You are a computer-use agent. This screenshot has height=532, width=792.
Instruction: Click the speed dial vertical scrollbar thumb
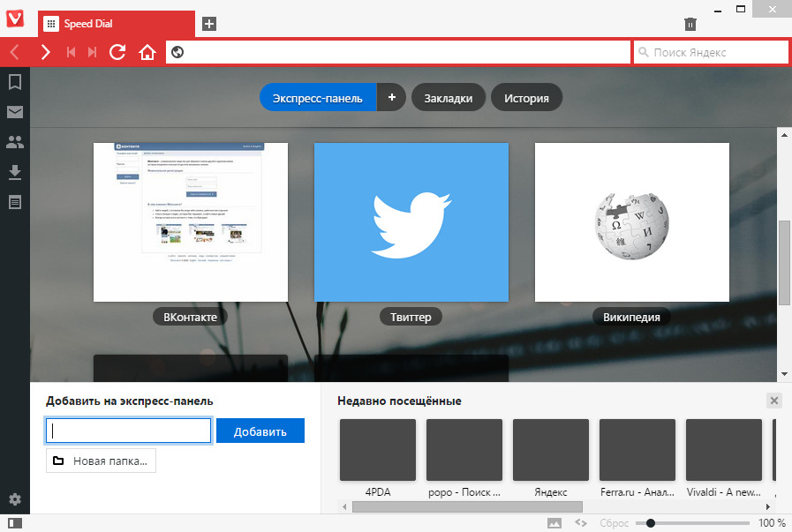[784, 262]
